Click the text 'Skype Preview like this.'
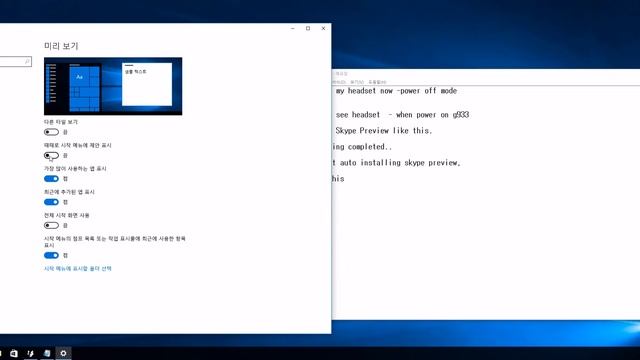 tap(383, 131)
